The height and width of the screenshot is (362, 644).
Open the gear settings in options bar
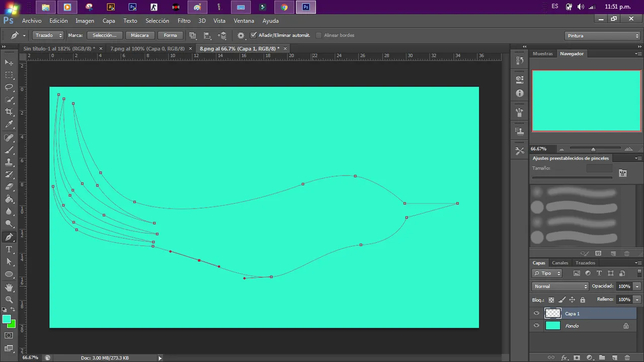pos(241,36)
